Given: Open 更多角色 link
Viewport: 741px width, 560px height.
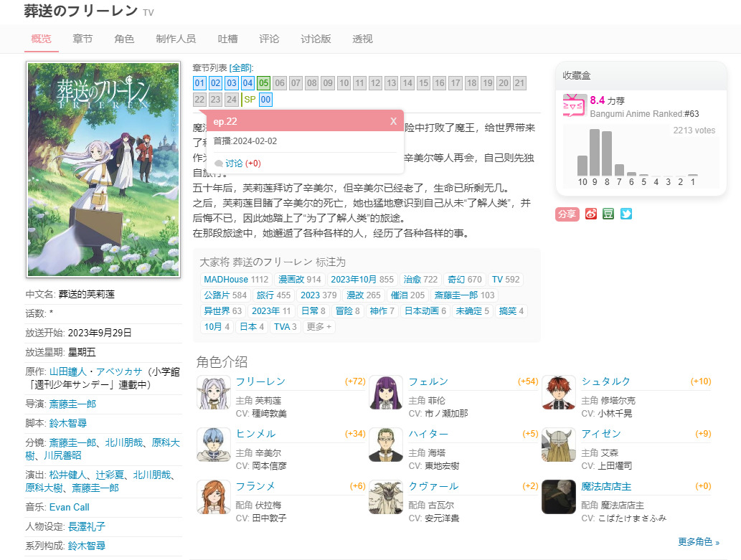Looking at the screenshot, I should pyautogui.click(x=699, y=541).
